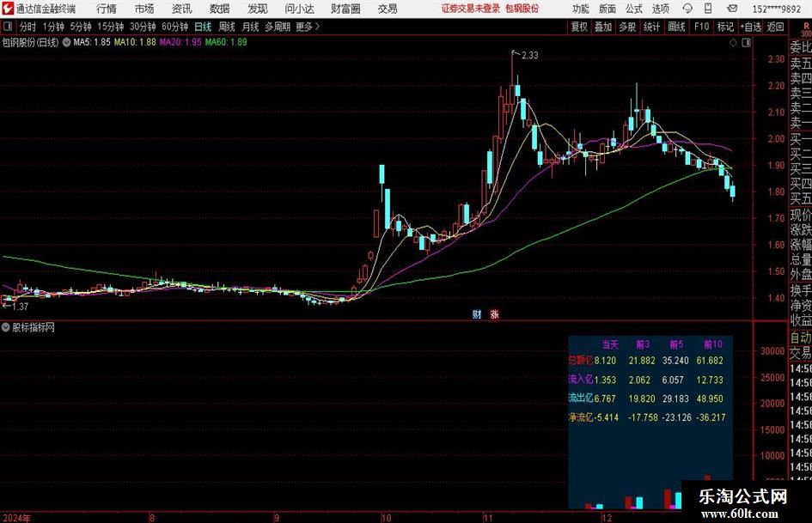This screenshot has width=812, height=523.
Task: Expand the dropdown beside 股标指标网 indicator
Action: (6, 327)
